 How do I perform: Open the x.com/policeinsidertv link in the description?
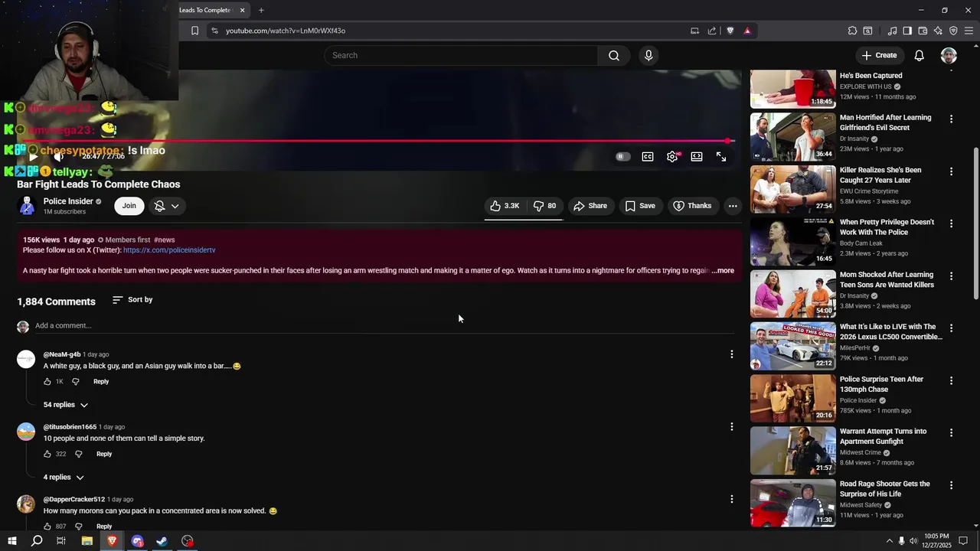coord(169,250)
